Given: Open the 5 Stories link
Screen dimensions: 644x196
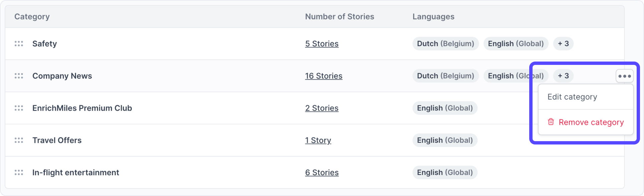Looking at the screenshot, I should 322,44.
